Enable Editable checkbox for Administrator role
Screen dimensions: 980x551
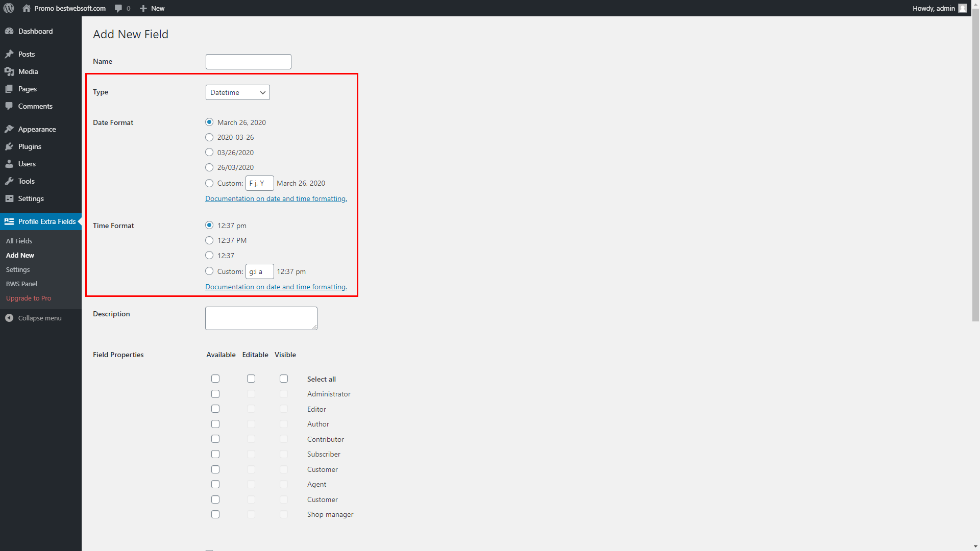(251, 394)
